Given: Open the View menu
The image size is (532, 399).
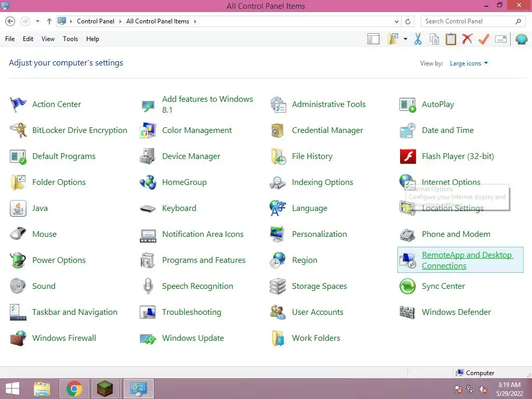Looking at the screenshot, I should pyautogui.click(x=48, y=39).
